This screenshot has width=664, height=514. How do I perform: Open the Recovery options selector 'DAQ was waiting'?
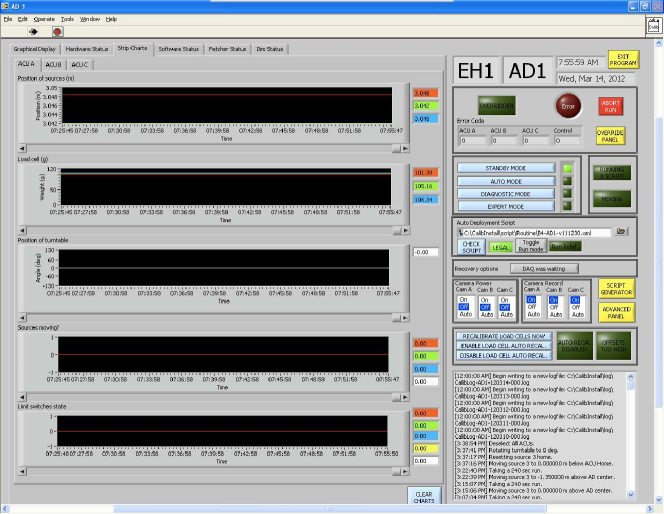pos(544,268)
